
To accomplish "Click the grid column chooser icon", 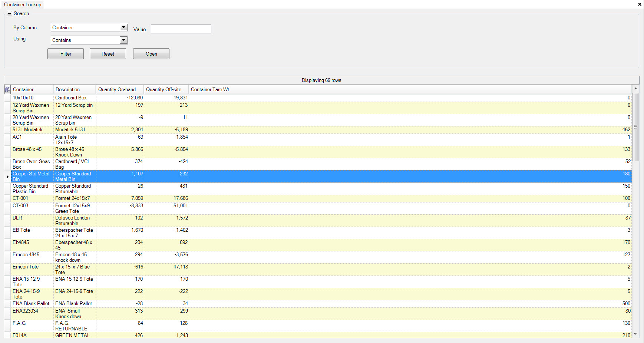I will tap(7, 89).
